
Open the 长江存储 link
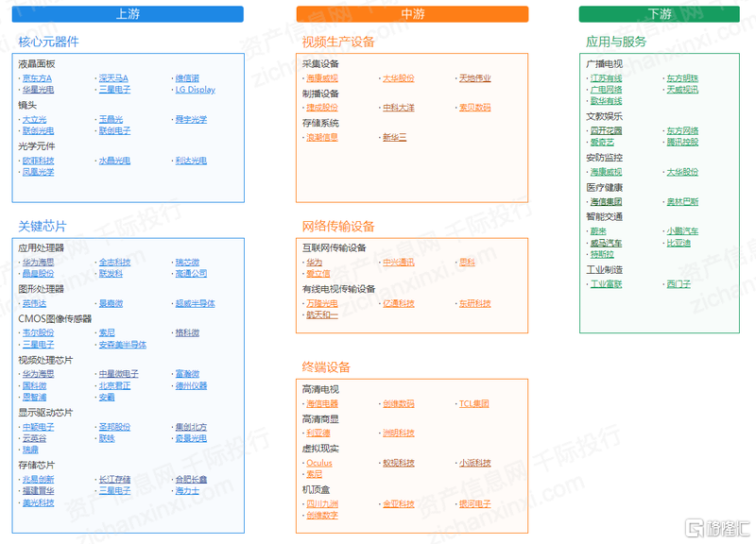click(114, 480)
